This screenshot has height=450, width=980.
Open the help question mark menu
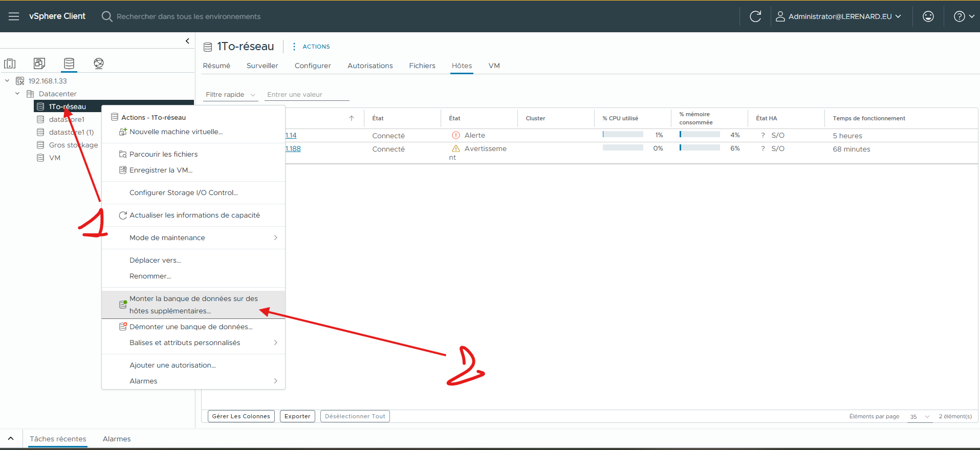964,16
